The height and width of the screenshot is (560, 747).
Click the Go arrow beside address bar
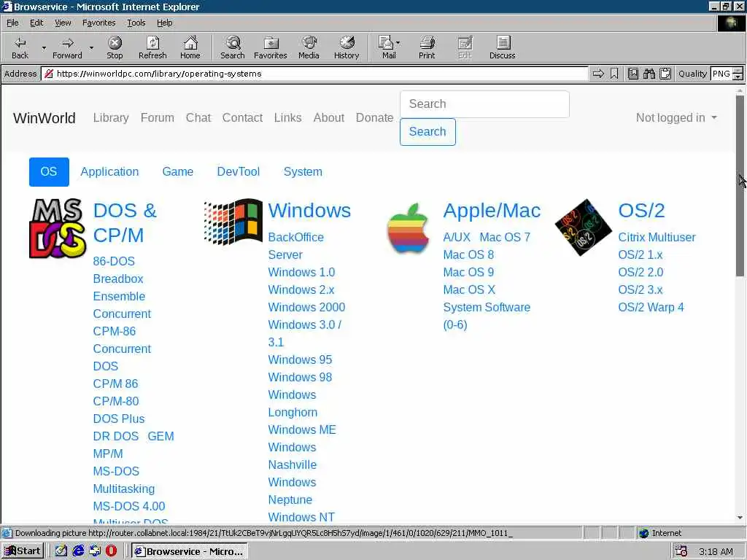click(598, 74)
